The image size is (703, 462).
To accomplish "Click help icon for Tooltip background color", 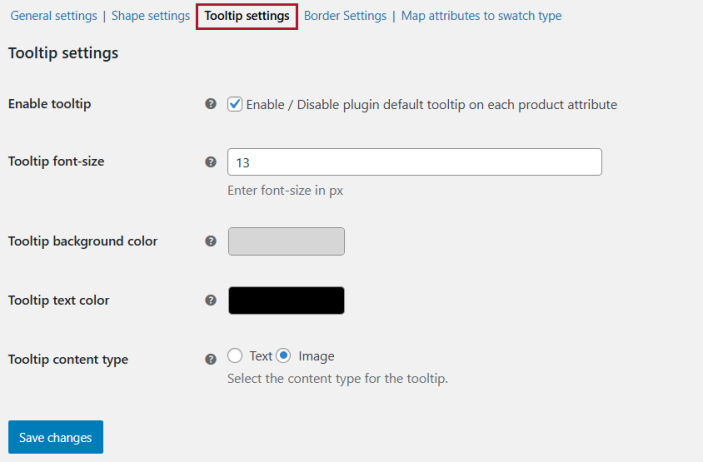I will 211,241.
